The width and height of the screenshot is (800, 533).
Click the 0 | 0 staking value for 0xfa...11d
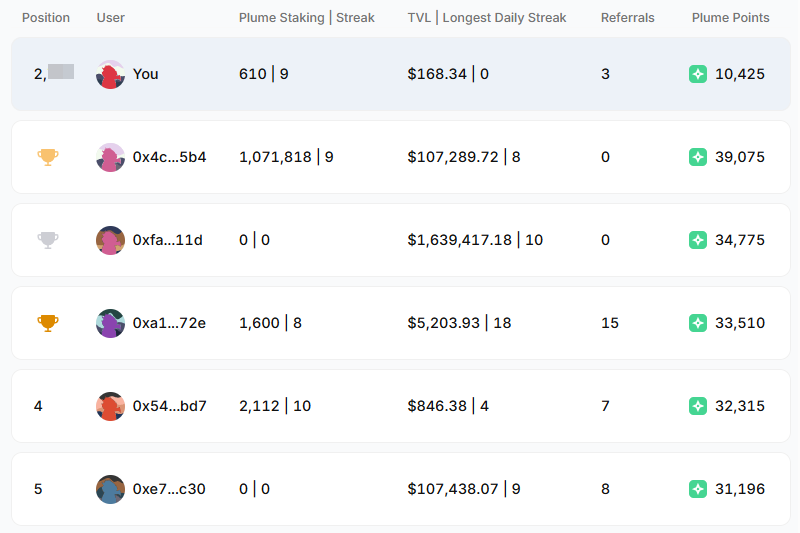255,240
